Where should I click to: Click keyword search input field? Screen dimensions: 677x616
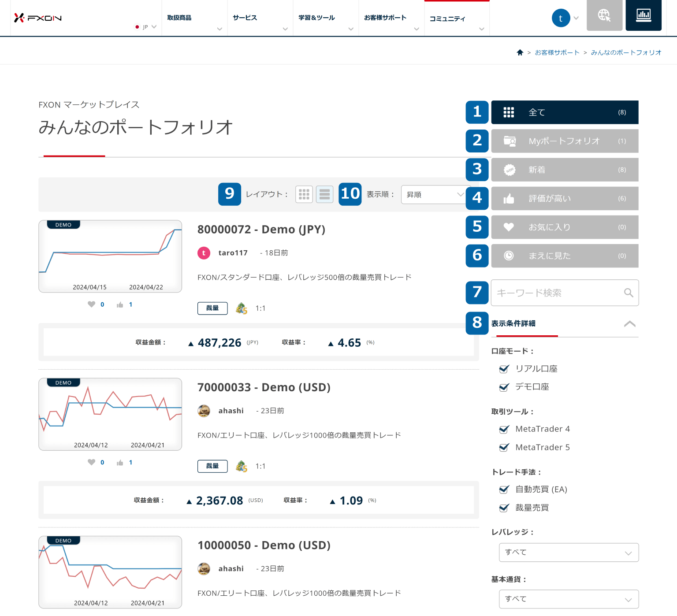(565, 293)
